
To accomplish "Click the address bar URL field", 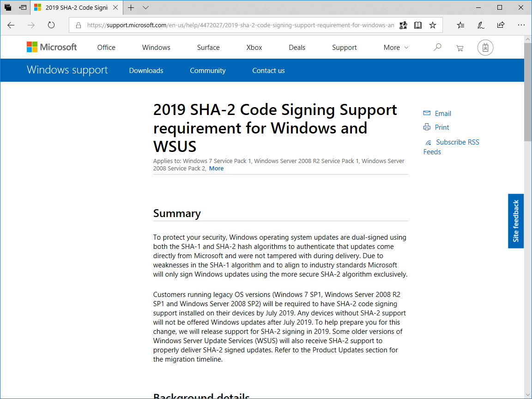I will click(240, 25).
